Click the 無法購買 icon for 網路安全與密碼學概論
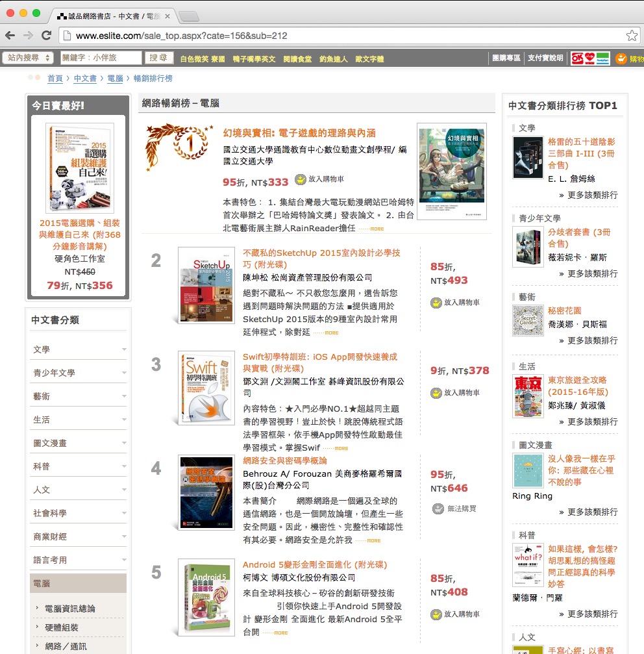Viewport: 644px width, 654px height. tap(438, 509)
